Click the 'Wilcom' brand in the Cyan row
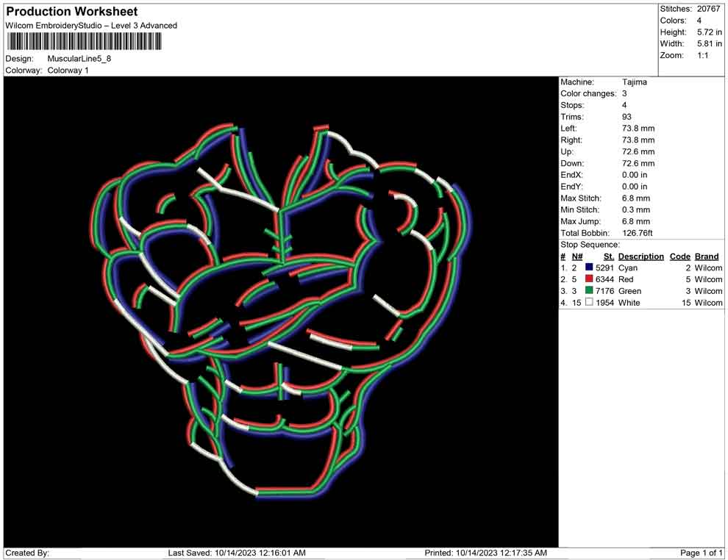 708,268
